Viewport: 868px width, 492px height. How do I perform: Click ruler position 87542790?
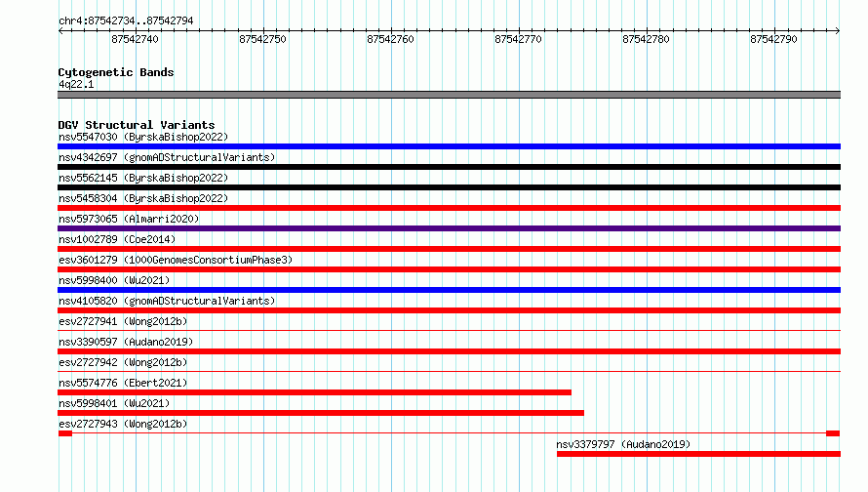pyautogui.click(x=774, y=39)
